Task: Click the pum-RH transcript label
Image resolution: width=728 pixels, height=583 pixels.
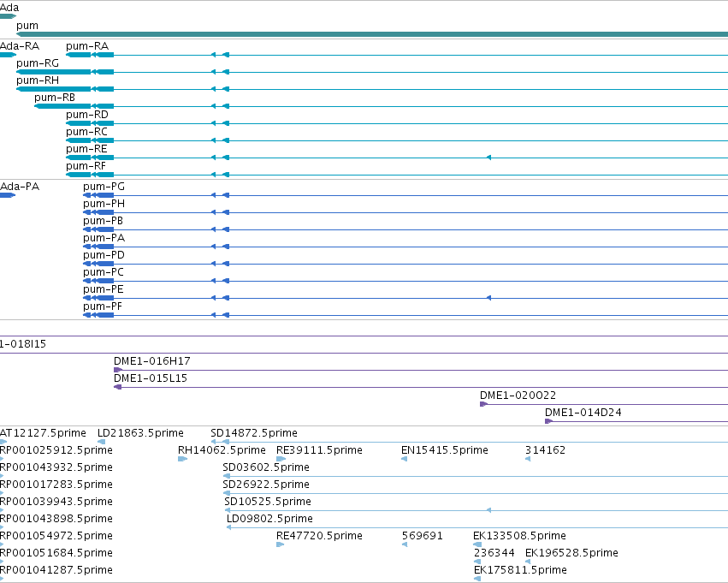Action: (x=38, y=80)
